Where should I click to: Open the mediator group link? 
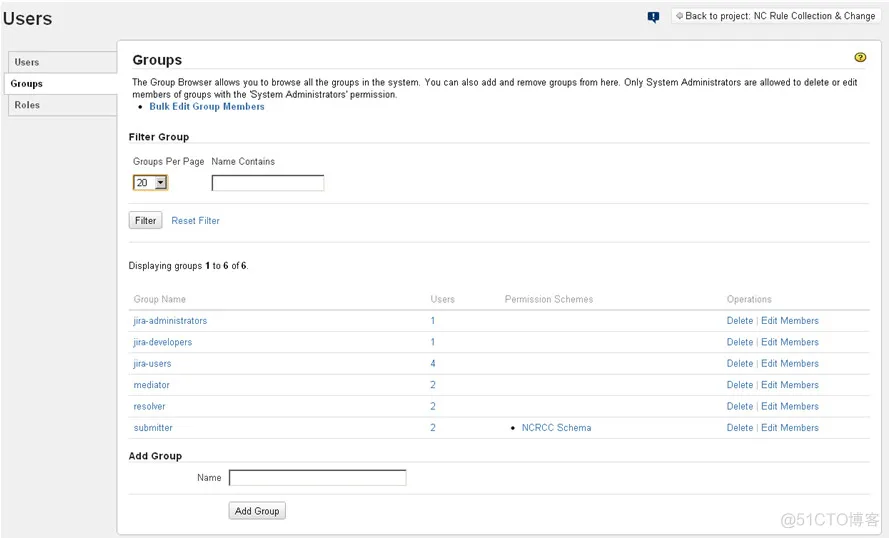(151, 385)
